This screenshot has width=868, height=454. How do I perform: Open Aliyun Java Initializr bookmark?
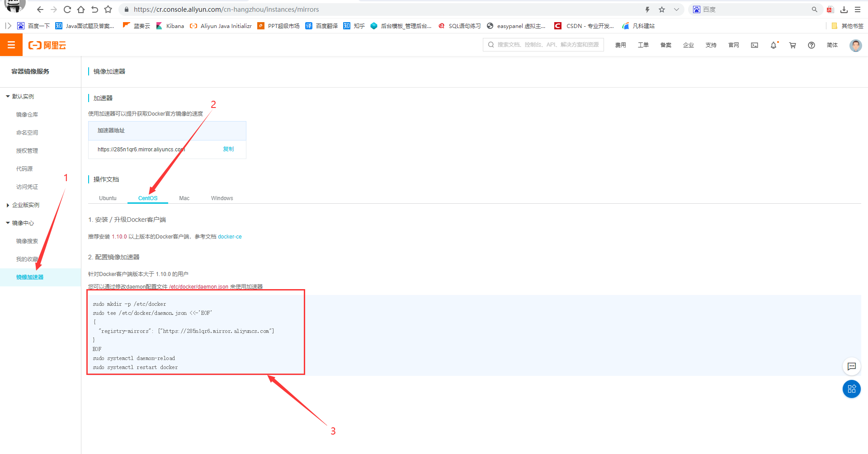(221, 26)
